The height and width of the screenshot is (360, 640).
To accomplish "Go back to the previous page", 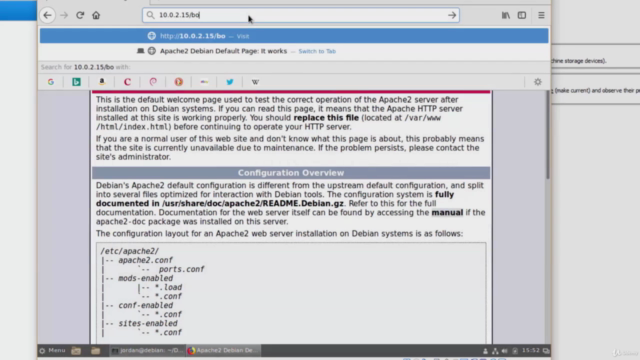I will click(x=47, y=15).
